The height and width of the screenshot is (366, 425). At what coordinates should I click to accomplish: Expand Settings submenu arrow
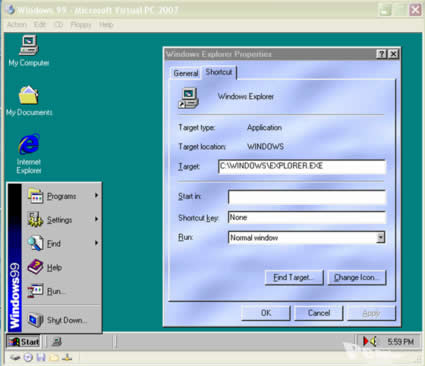pos(96,219)
